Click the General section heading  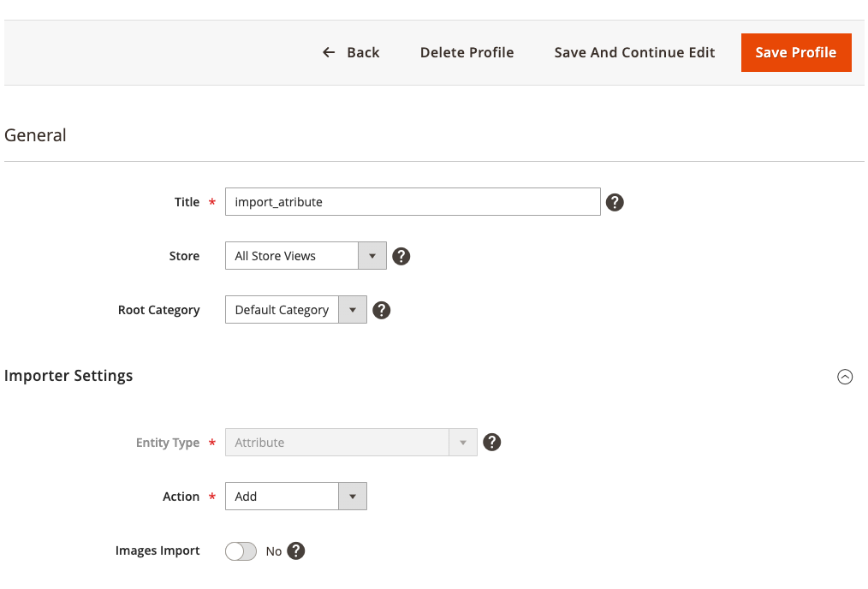point(35,135)
